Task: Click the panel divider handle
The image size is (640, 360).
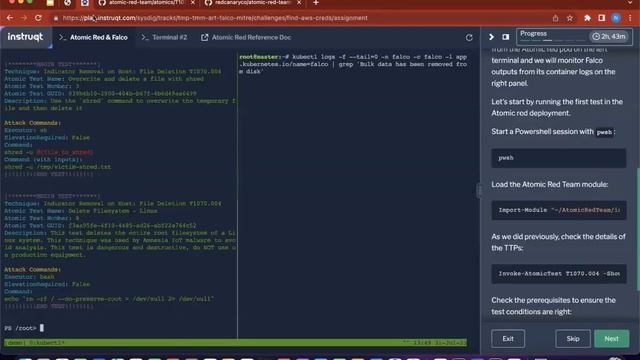Action: (x=478, y=191)
